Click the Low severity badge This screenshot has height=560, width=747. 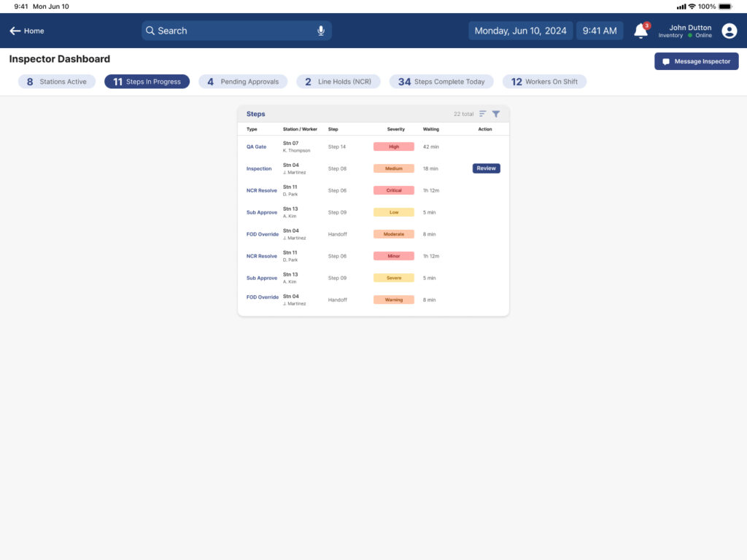point(393,212)
